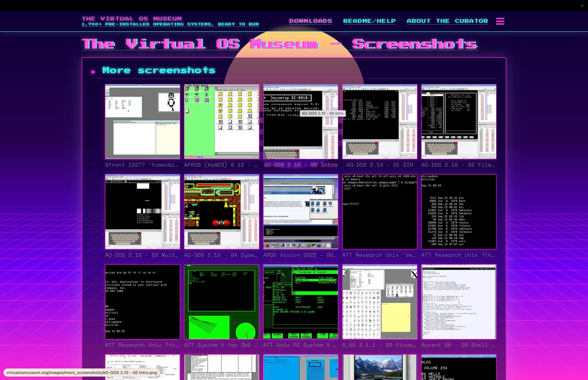Click the AO-DOS 2.10 - 01 DIR caption
The image size is (588, 380).
click(380, 165)
